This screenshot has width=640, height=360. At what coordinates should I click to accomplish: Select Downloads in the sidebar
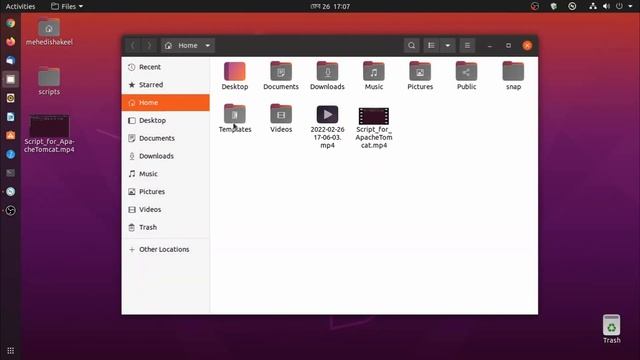pos(166,156)
